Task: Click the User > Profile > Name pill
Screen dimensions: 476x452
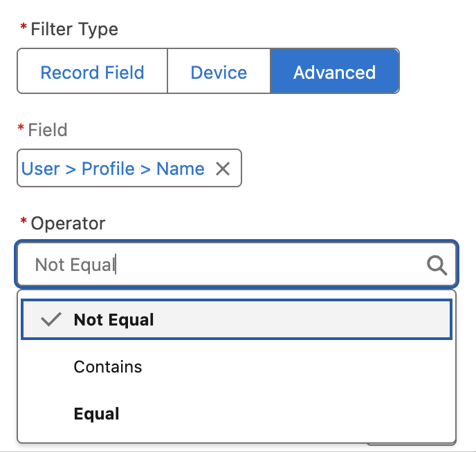Action: 113,169
